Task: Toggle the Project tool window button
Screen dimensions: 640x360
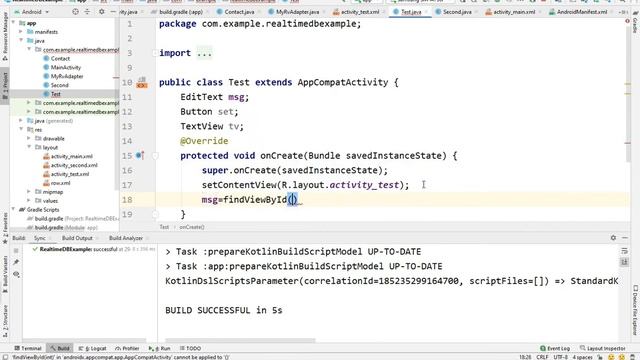Action: [5, 85]
